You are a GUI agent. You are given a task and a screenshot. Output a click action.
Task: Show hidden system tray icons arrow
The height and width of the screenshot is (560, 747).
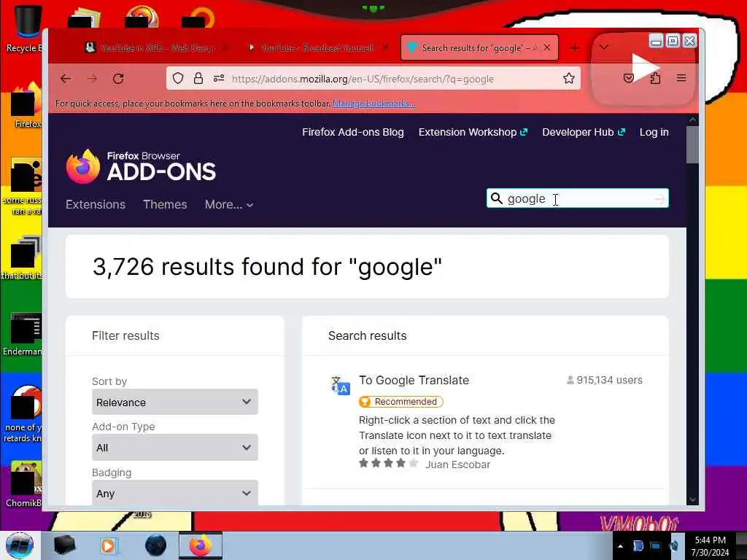(620, 546)
